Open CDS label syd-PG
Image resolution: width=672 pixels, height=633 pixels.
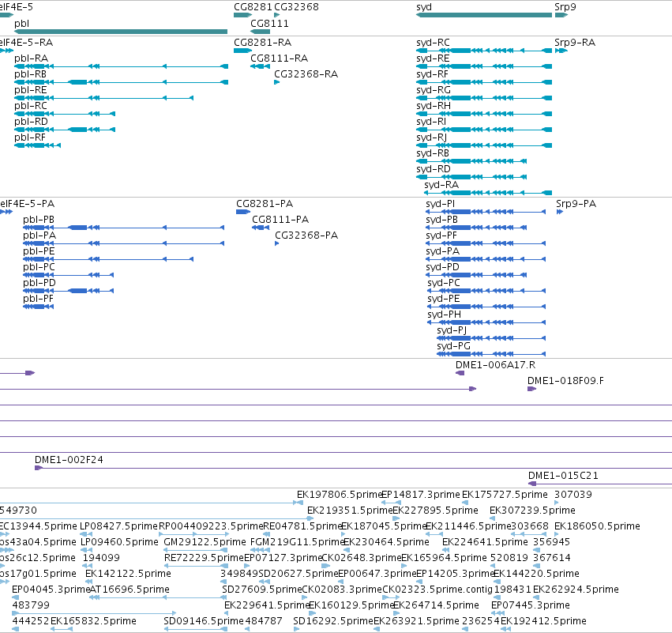coord(453,346)
